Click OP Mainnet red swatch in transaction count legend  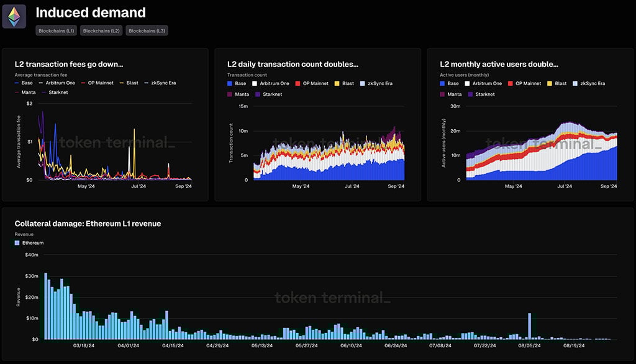pos(298,84)
